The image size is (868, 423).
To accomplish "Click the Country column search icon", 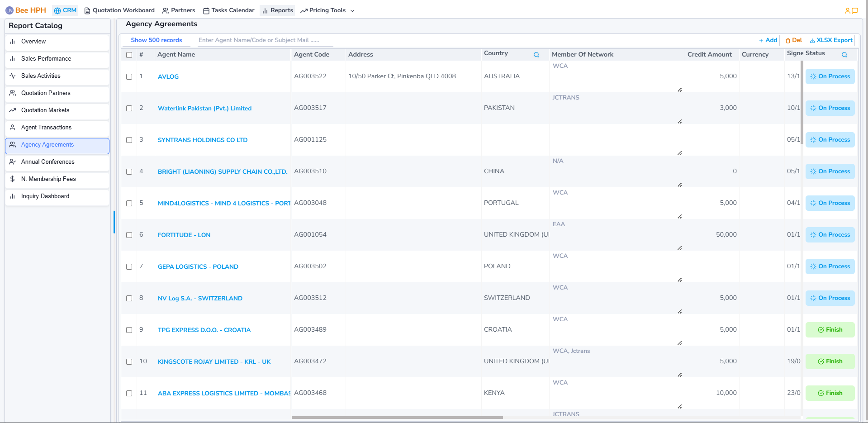I will (536, 55).
